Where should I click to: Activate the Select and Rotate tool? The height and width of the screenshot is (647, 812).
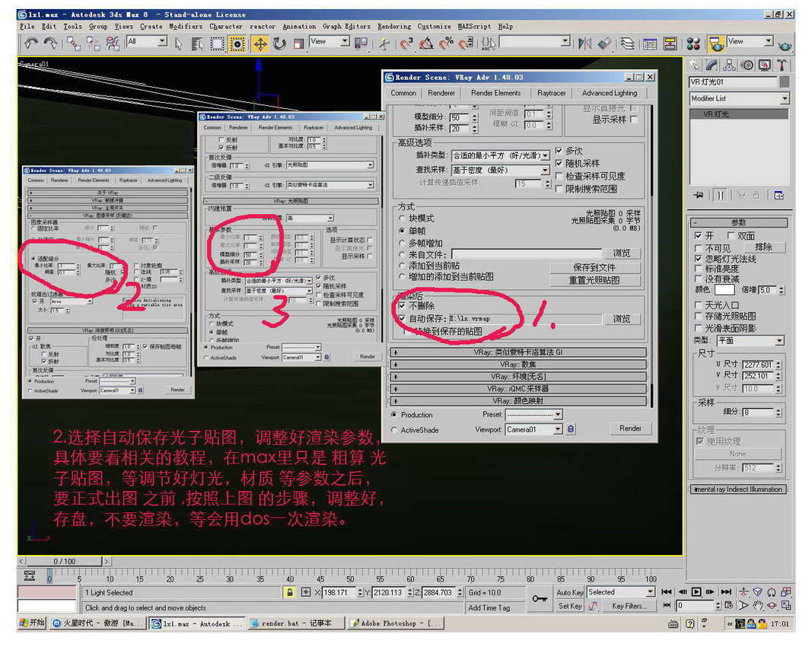pos(279,43)
